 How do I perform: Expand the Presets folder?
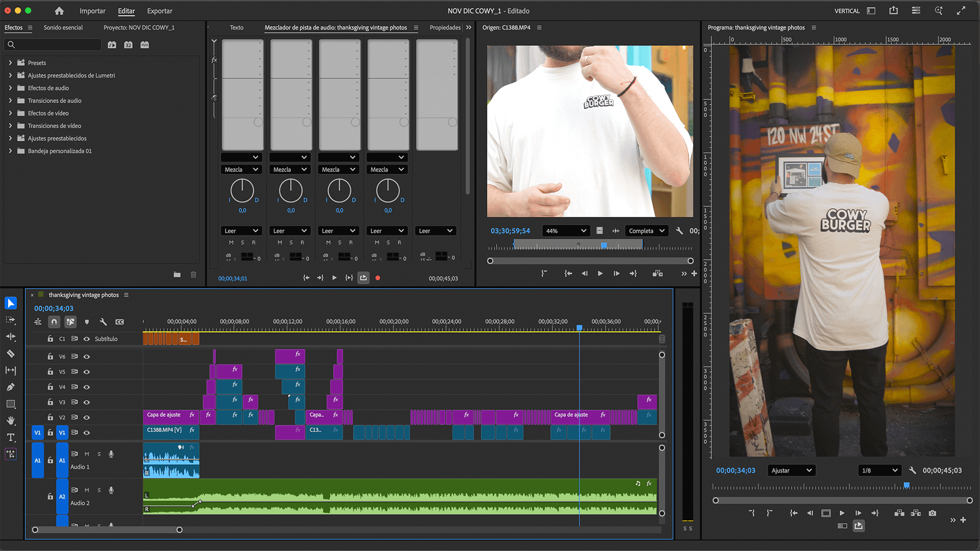coord(10,63)
